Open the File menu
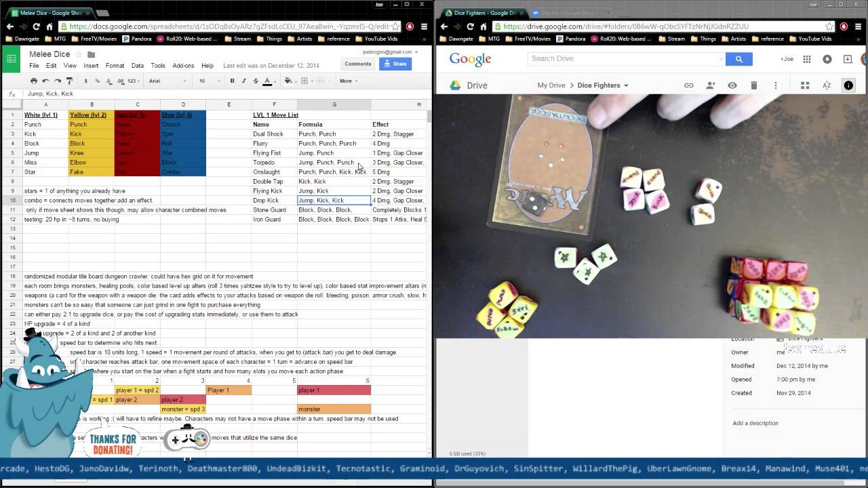The height and width of the screenshot is (488, 868). coord(34,66)
